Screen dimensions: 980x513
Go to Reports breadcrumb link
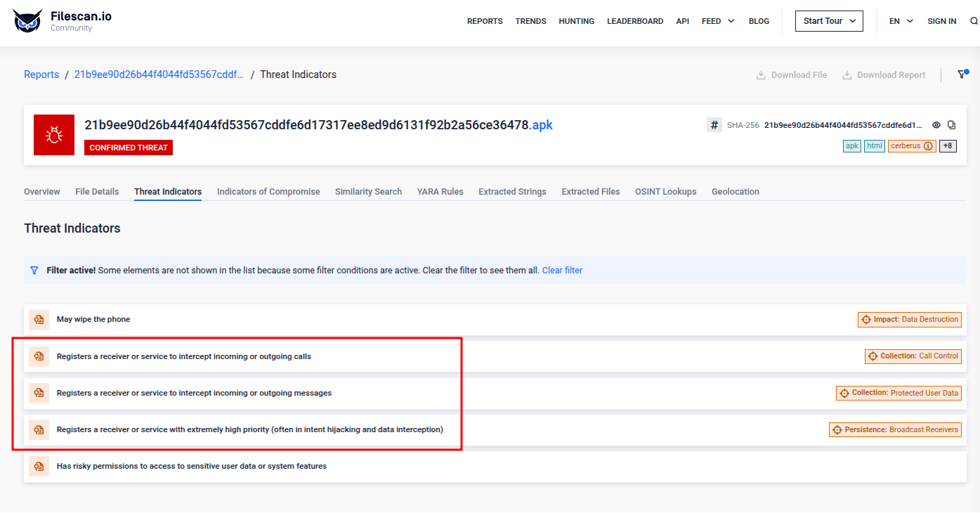[x=41, y=74]
